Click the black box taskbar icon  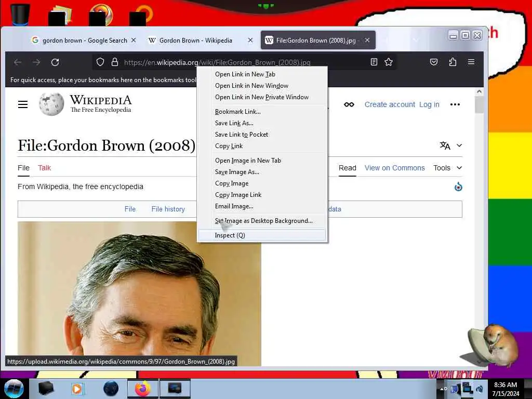point(46,389)
